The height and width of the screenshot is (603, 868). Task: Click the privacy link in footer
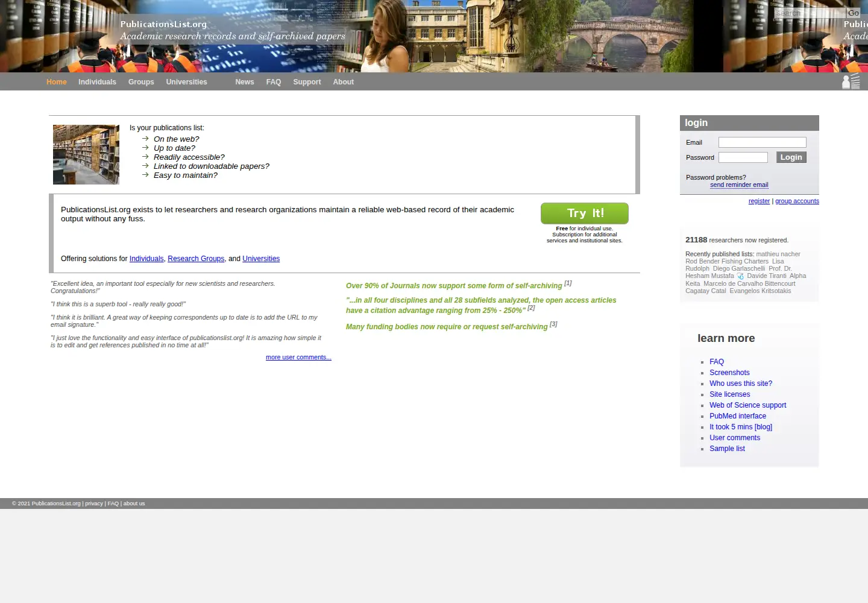pyautogui.click(x=94, y=504)
